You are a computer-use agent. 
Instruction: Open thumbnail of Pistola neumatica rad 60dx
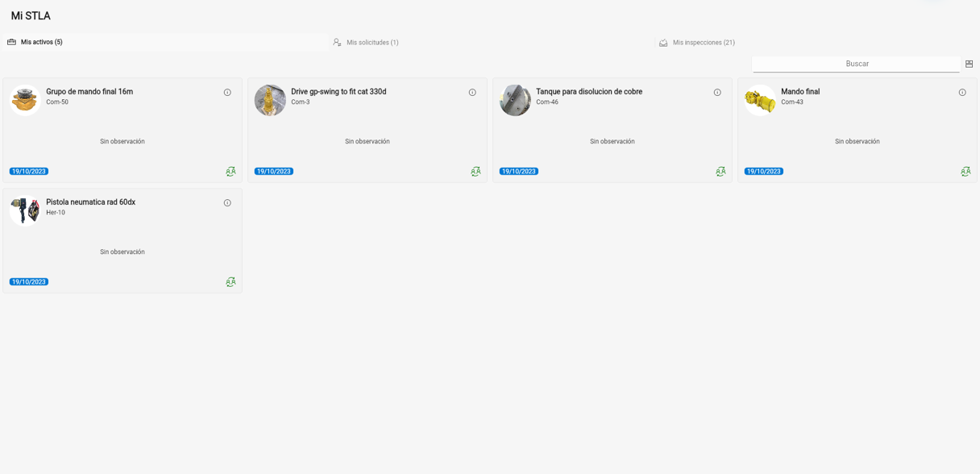(25, 210)
